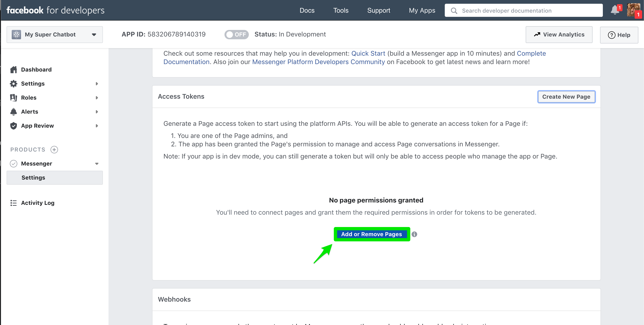The image size is (644, 325).
Task: Toggle the app status OFF switch
Action: click(x=236, y=35)
